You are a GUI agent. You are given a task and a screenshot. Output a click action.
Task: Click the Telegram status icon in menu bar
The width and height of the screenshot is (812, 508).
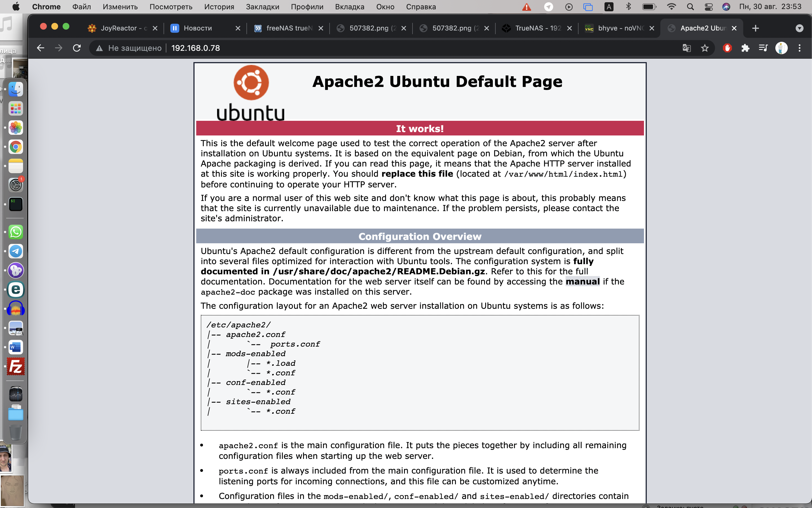548,7
